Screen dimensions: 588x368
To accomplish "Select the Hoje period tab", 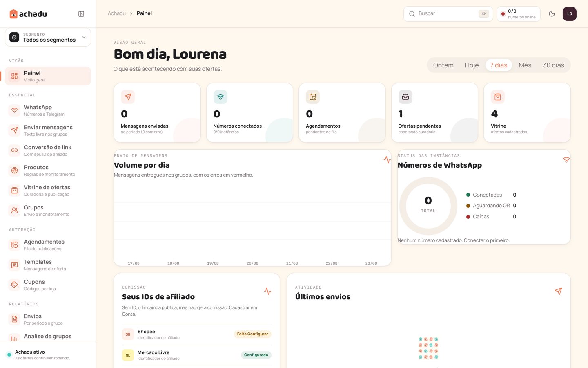I will click(472, 65).
